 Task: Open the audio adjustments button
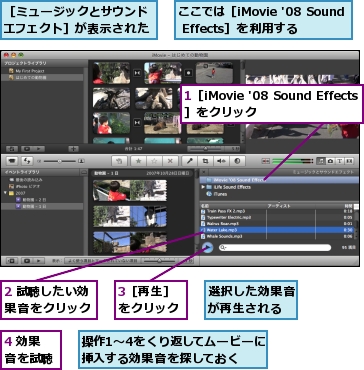[x=221, y=161]
